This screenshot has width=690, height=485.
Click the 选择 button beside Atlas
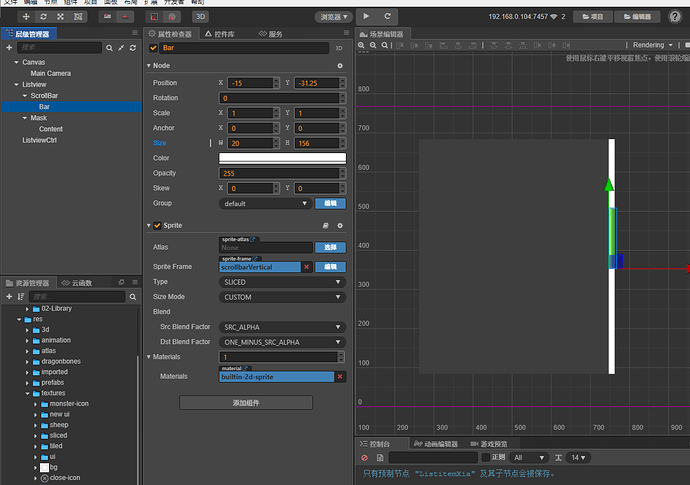click(330, 247)
